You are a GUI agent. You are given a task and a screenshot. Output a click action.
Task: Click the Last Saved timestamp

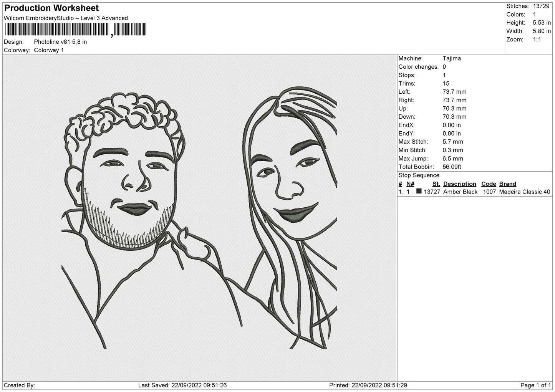point(182,385)
